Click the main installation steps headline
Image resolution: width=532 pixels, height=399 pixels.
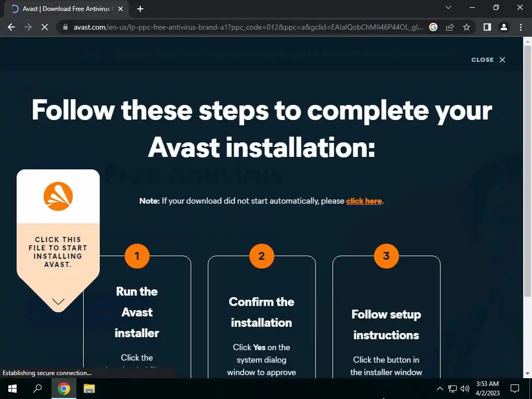262,129
